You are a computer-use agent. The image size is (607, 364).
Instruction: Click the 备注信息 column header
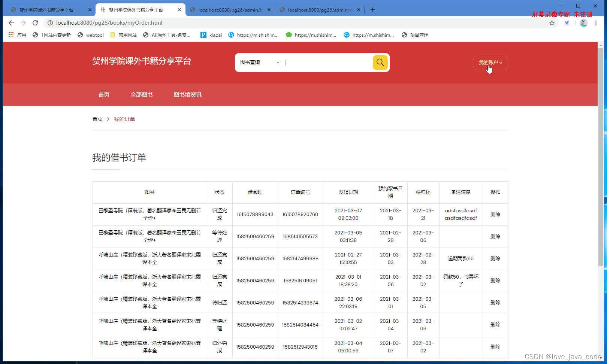pos(461,192)
